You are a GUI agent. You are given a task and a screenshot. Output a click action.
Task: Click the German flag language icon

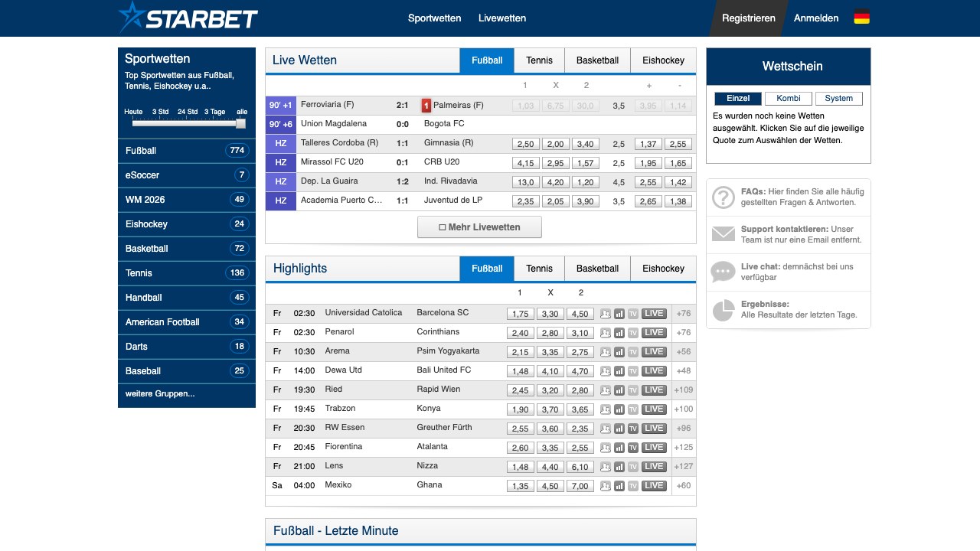[x=862, y=17]
